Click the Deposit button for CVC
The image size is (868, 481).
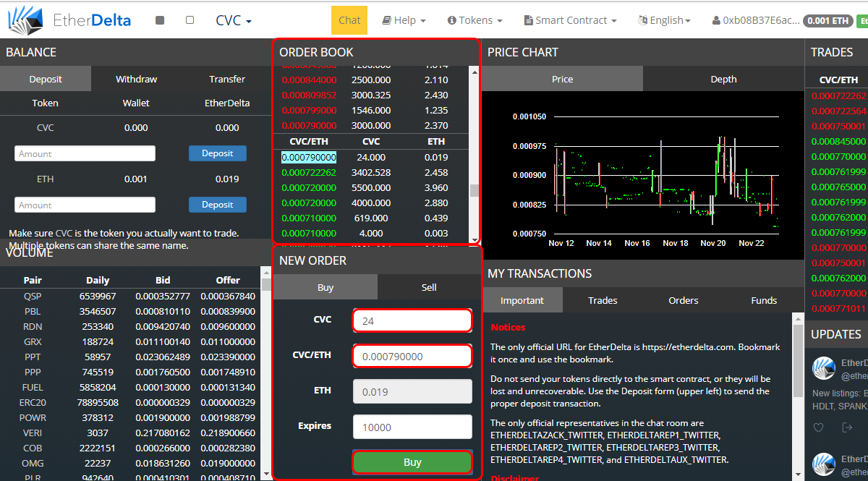tap(218, 153)
